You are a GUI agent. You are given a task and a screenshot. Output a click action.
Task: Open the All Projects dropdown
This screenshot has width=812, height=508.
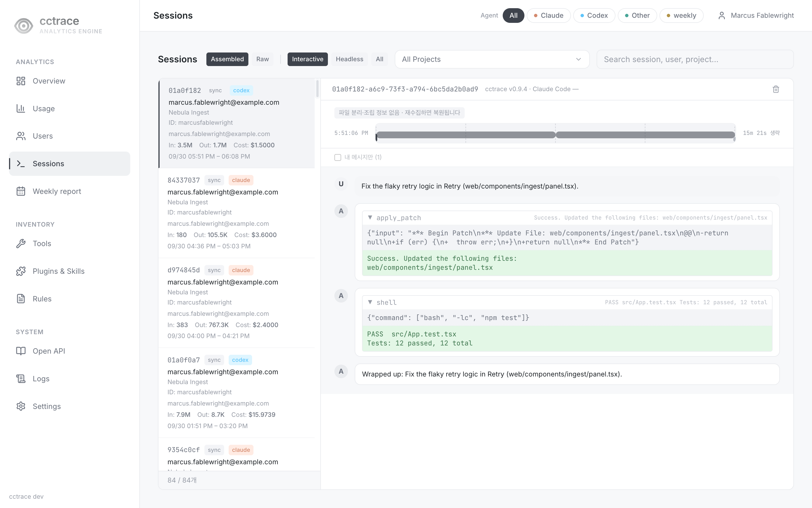(x=492, y=60)
